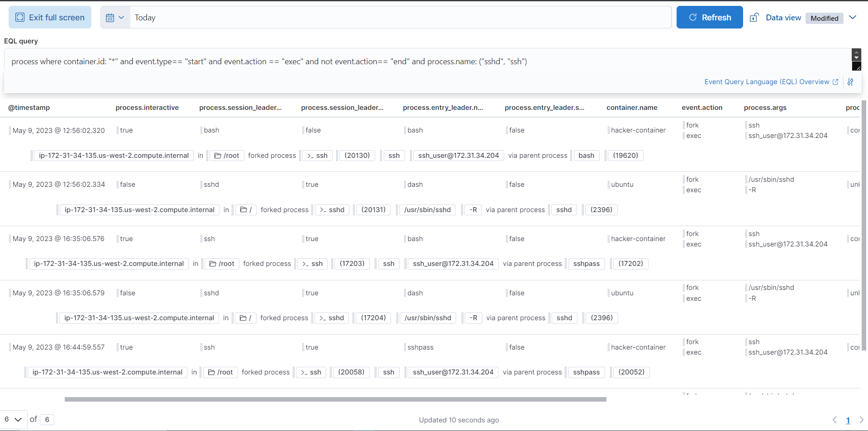The width and height of the screenshot is (868, 431).
Task: Click the Modified badge next to Data view
Action: [824, 19]
